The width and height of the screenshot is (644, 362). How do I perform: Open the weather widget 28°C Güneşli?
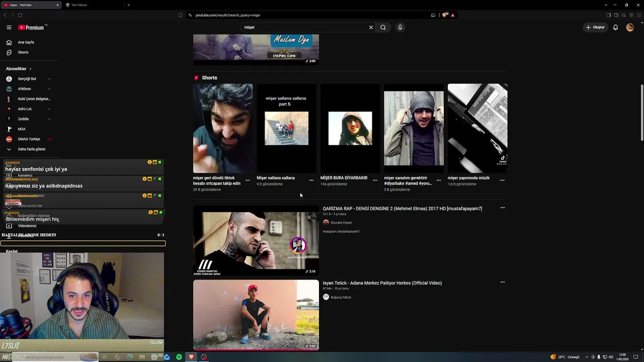pyautogui.click(x=565, y=357)
